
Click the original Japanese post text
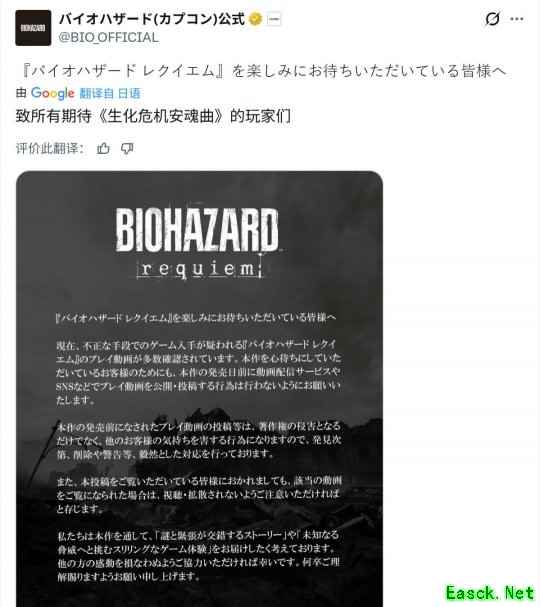[x=264, y=71]
